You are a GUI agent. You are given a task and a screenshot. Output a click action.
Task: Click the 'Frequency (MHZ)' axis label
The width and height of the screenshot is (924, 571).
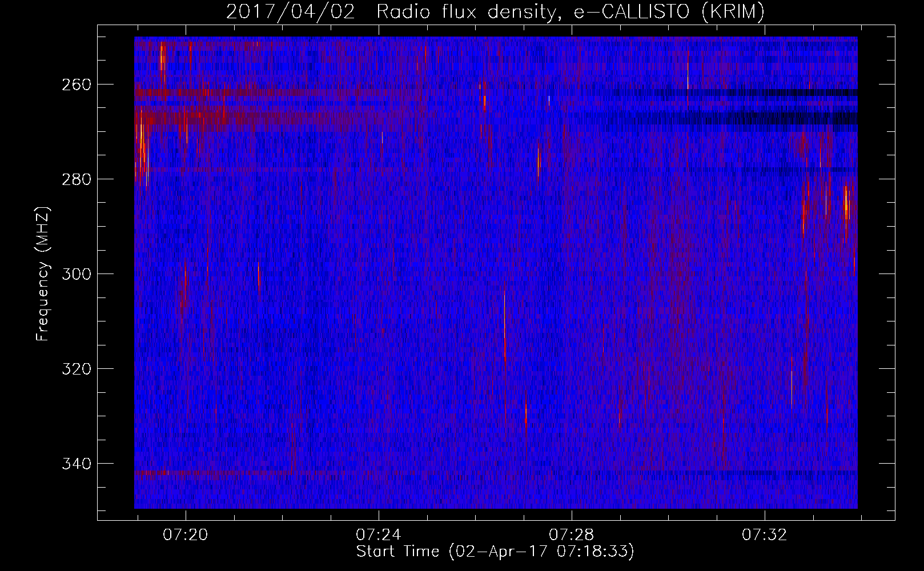(43, 274)
